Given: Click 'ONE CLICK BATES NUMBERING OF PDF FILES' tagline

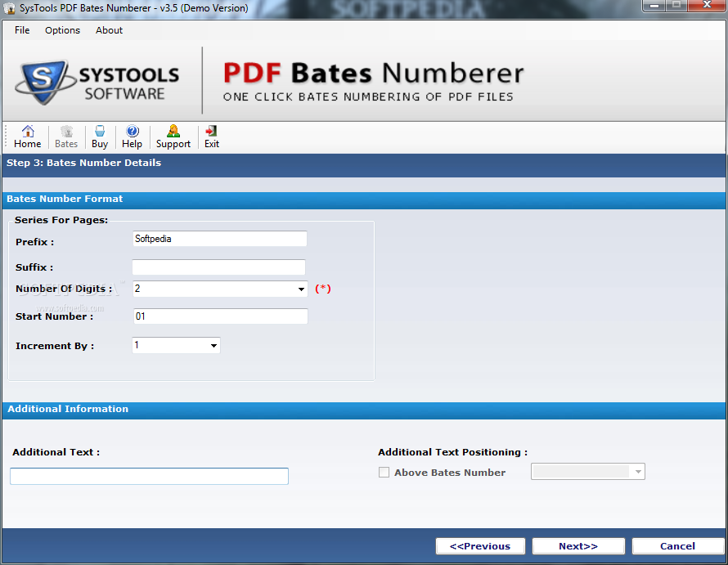Looking at the screenshot, I should point(368,97).
